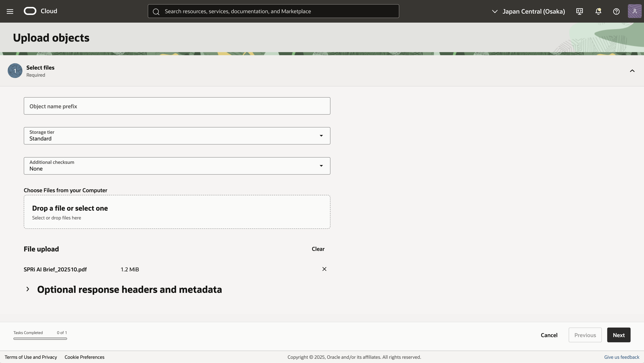This screenshot has width=644, height=363.
Task: Click the Next button
Action: (619, 335)
